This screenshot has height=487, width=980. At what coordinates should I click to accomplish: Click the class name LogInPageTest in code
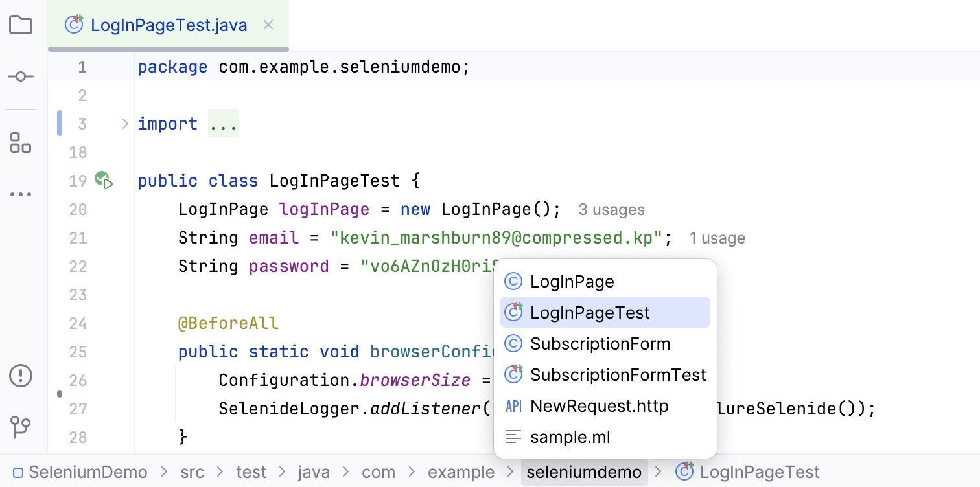tap(335, 181)
